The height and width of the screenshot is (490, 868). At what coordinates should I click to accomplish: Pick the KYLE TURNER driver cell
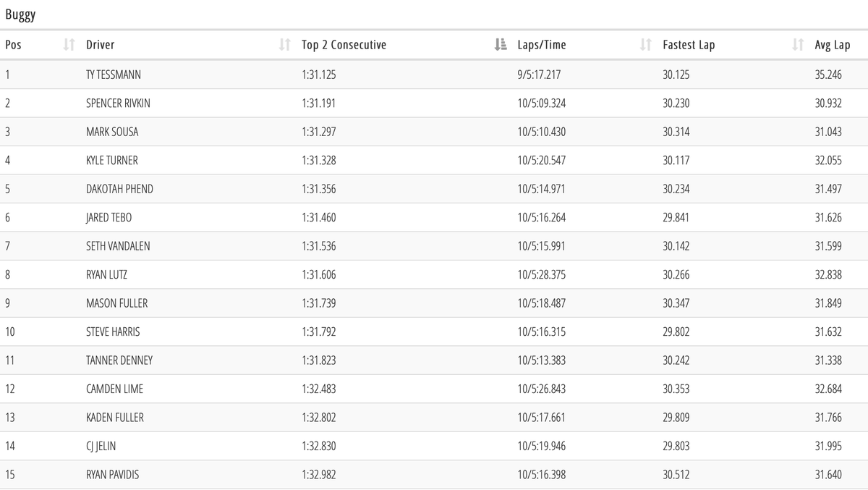click(x=111, y=161)
